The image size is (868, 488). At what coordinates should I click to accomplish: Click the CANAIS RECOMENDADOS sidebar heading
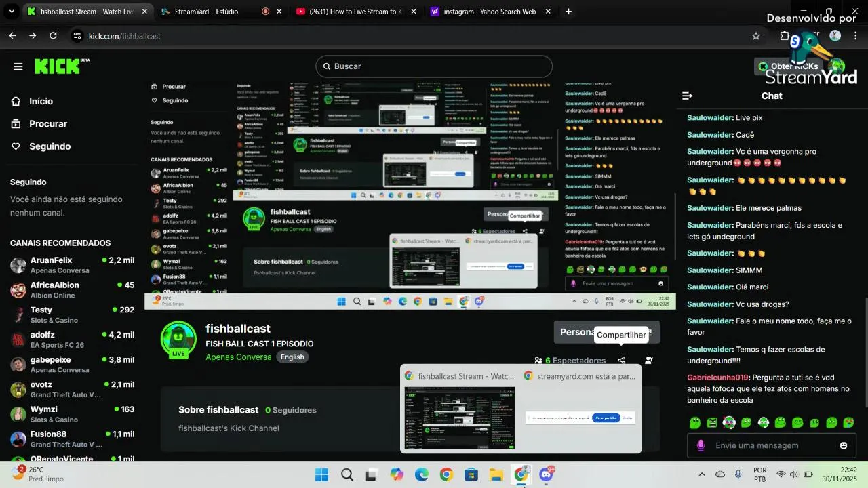[60, 243]
